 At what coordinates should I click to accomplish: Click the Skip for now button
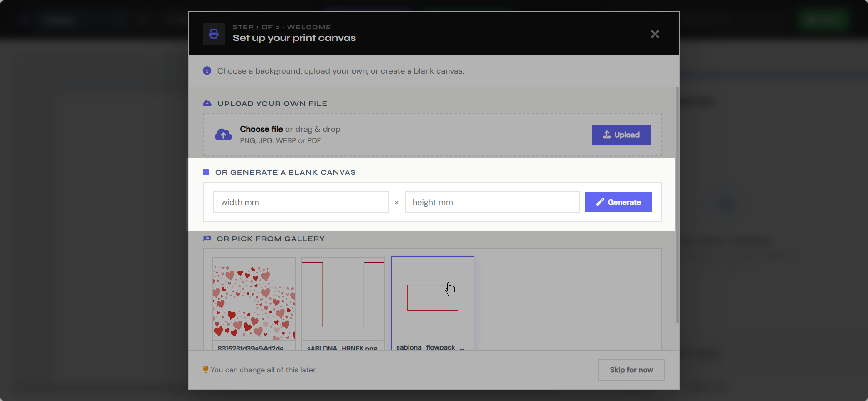631,370
